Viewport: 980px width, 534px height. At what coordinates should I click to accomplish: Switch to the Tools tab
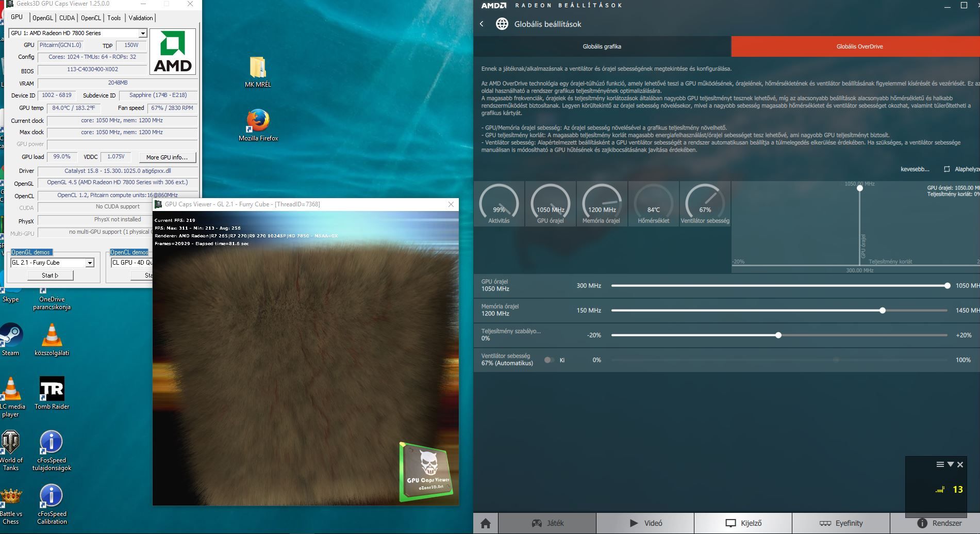[x=114, y=18]
